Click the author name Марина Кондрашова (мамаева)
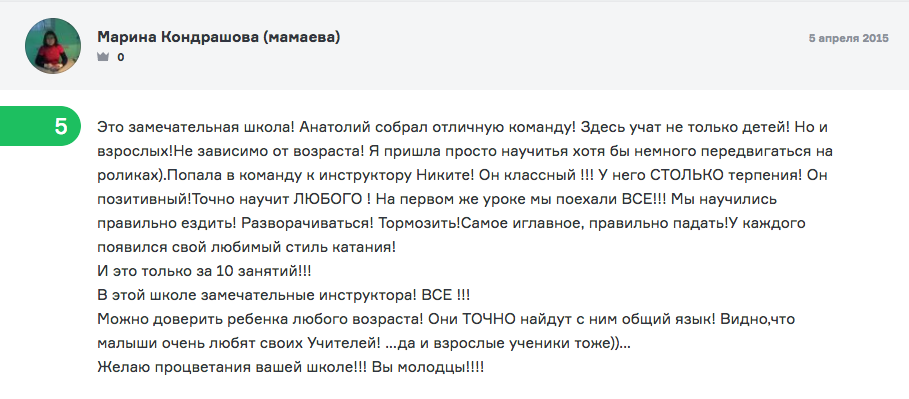 [x=219, y=37]
